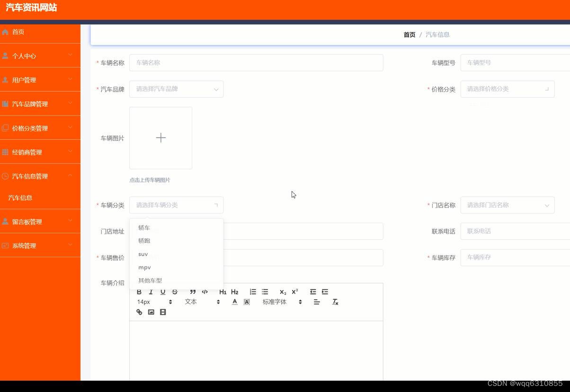Open the text background color picker

coord(247,302)
